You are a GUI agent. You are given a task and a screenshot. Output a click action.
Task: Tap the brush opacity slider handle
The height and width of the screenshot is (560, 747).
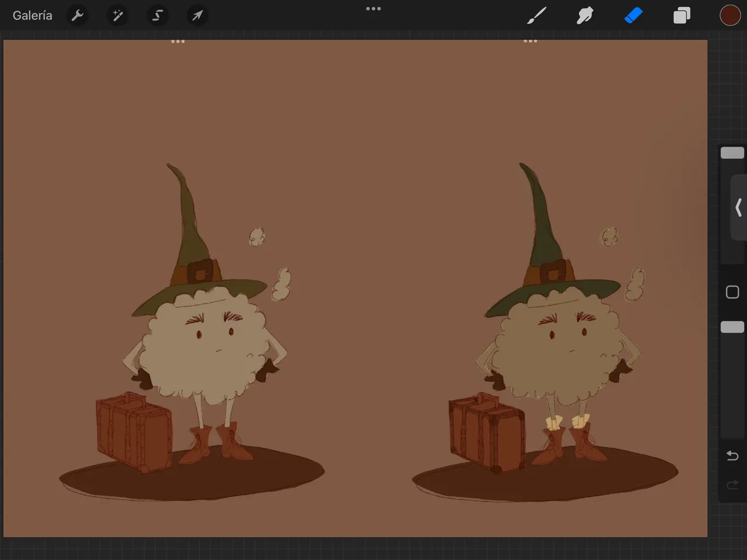pyautogui.click(x=732, y=327)
